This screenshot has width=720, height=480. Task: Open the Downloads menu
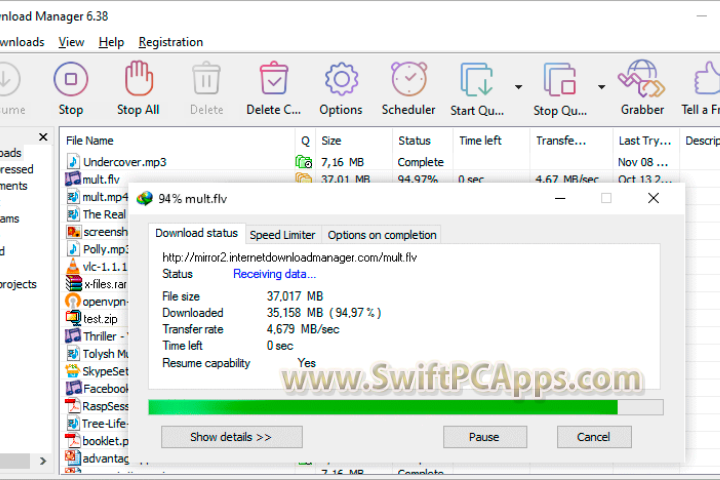point(22,42)
